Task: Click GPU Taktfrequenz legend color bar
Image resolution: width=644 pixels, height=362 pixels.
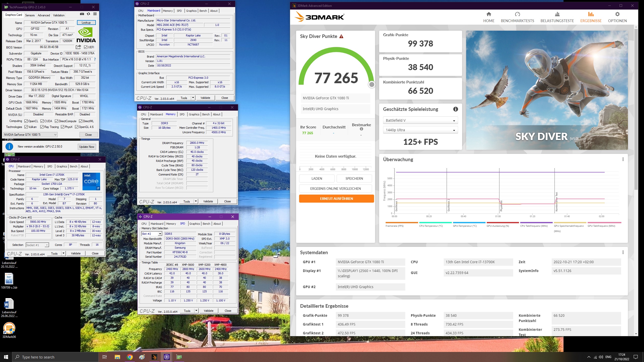Action: pos(604,222)
